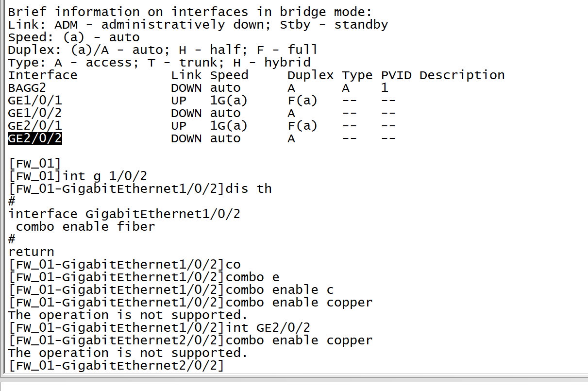Image resolution: width=588 pixels, height=391 pixels.
Task: Click "interface GigabitEthernet1/0/2" config line
Action: tap(124, 214)
